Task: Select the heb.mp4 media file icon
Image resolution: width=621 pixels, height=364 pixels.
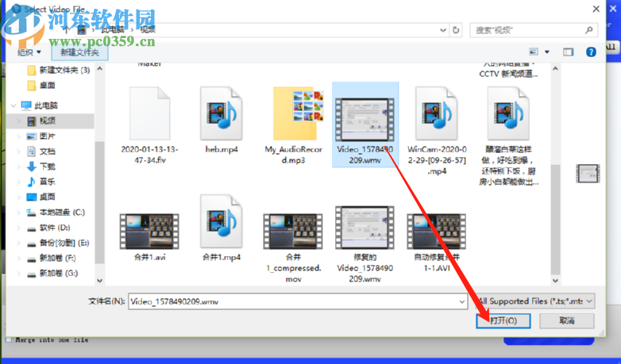Action: point(222,113)
